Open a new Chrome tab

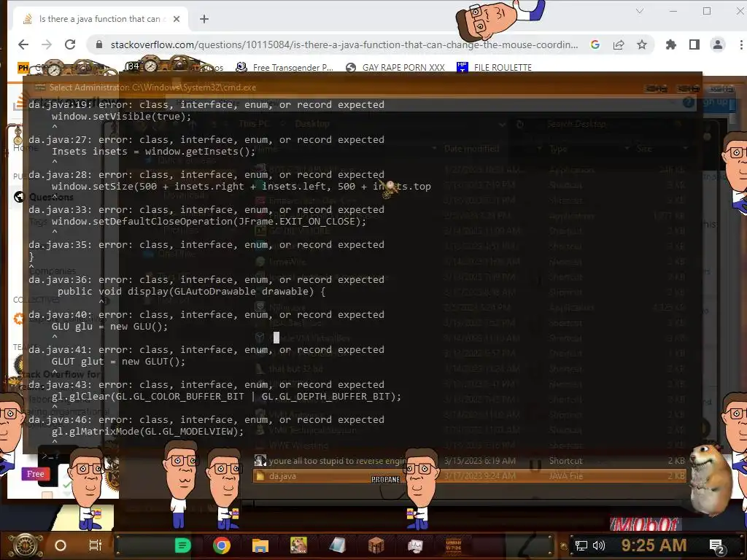(x=204, y=19)
